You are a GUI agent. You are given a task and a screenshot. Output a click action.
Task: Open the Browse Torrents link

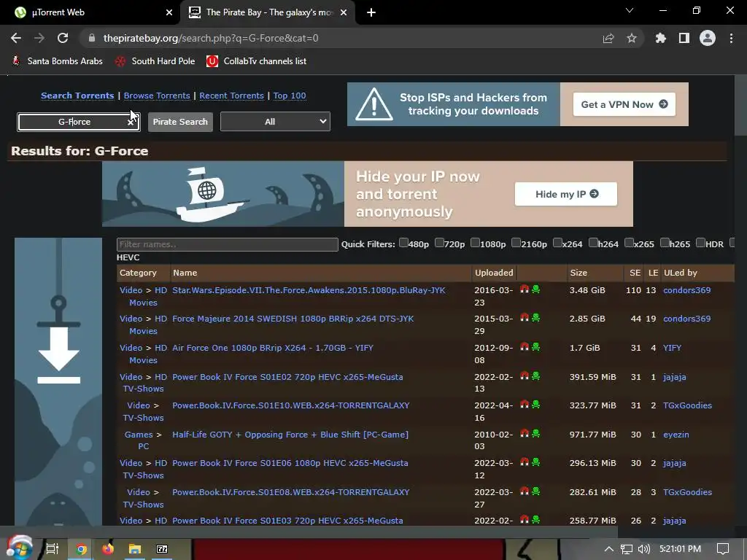click(x=157, y=96)
